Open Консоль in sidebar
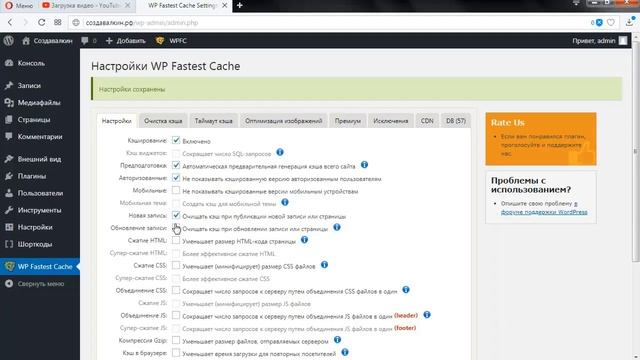Image resolution: width=640 pixels, height=360 pixels. tap(31, 63)
